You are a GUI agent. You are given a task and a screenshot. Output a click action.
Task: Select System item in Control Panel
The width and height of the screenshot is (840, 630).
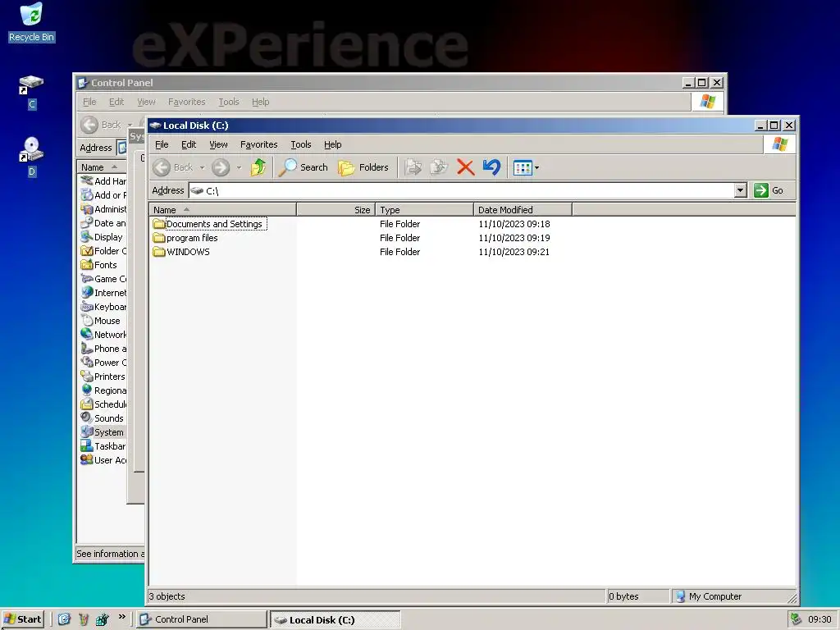click(103, 431)
